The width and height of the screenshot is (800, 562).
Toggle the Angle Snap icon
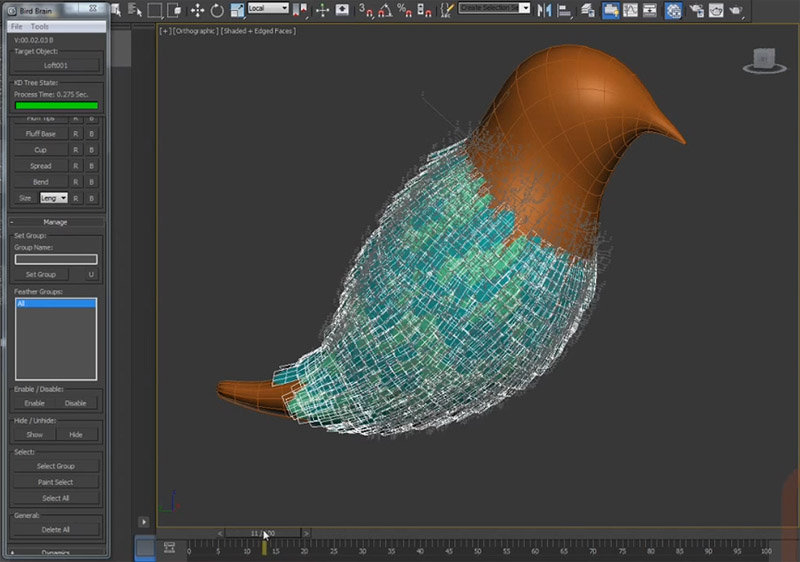[383, 10]
